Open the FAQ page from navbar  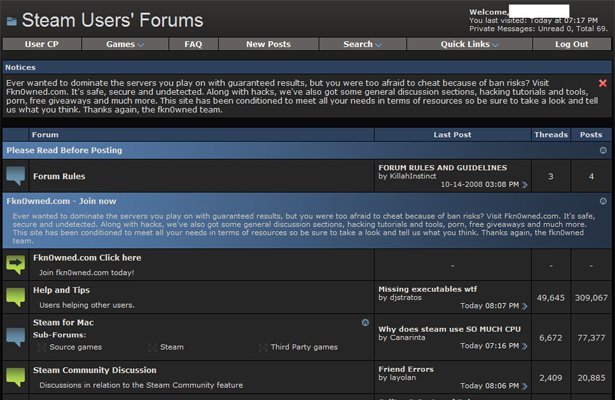pos(193,44)
